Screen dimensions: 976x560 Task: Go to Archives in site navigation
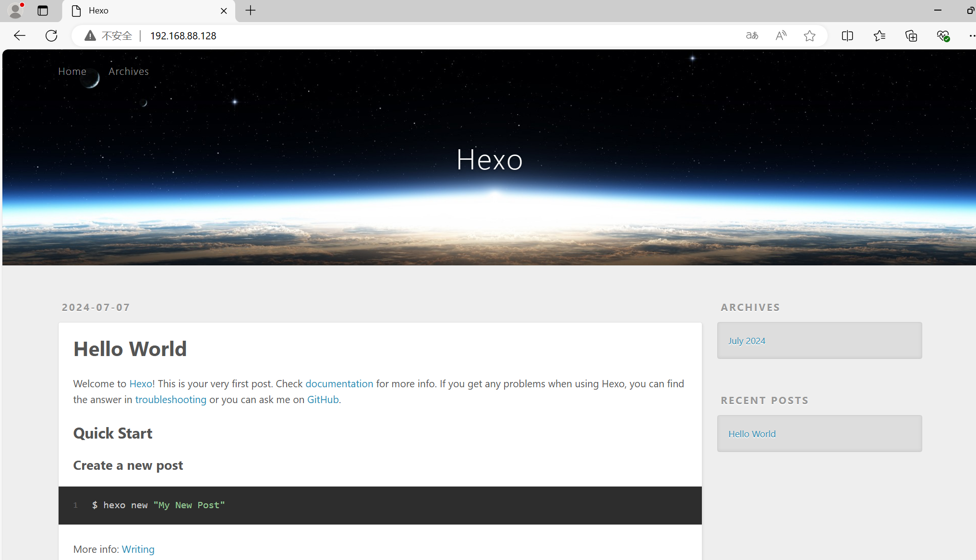[x=129, y=71]
